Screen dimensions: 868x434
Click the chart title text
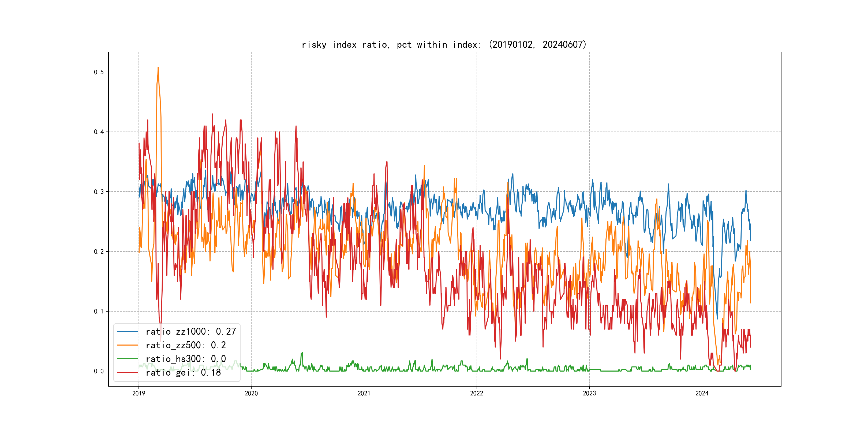click(x=444, y=44)
